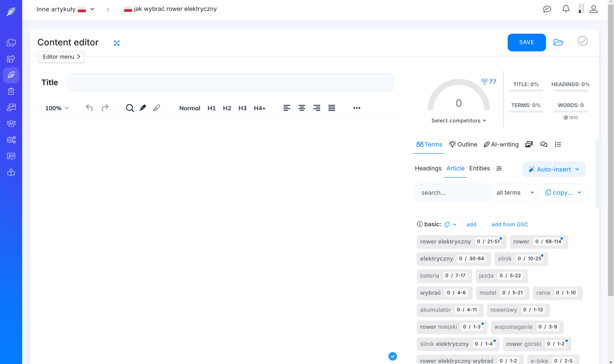Click the add link next to basic
Image resolution: width=614 pixels, height=364 pixels.
tap(471, 224)
